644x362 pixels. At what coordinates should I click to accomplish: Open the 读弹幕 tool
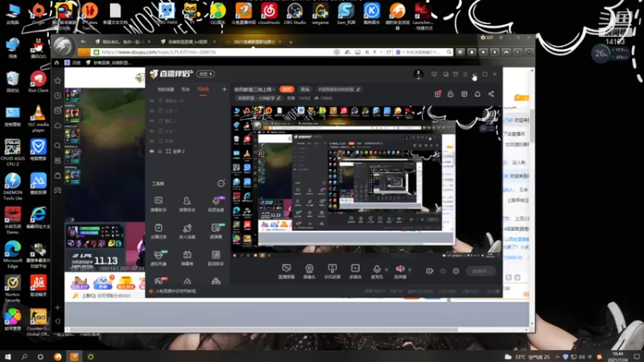(x=216, y=231)
